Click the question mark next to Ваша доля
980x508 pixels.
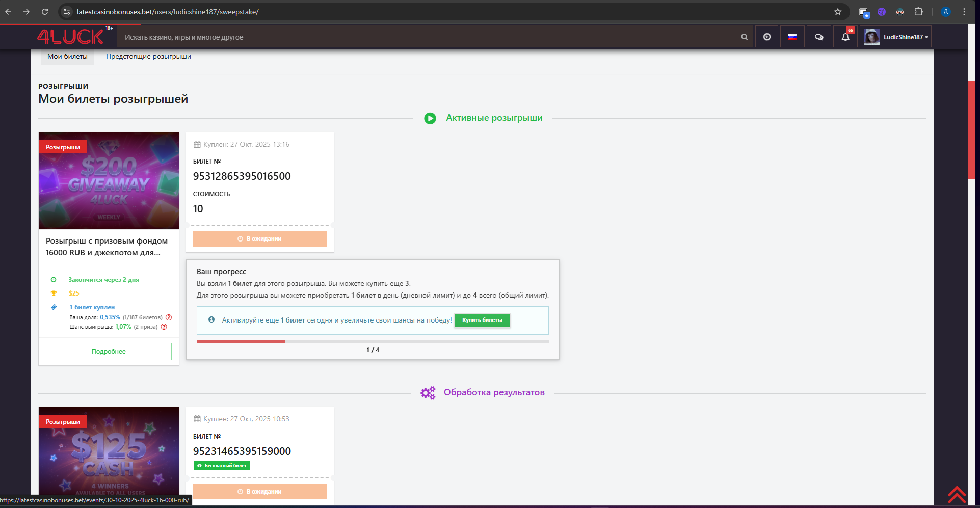pyautogui.click(x=169, y=317)
